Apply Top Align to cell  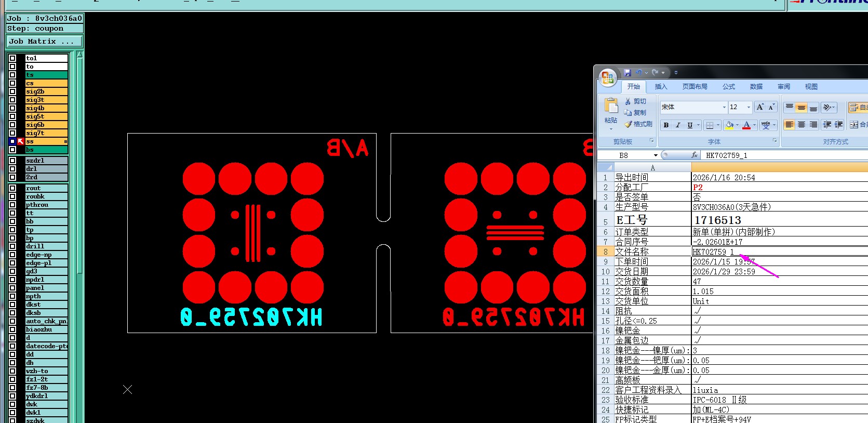click(789, 107)
